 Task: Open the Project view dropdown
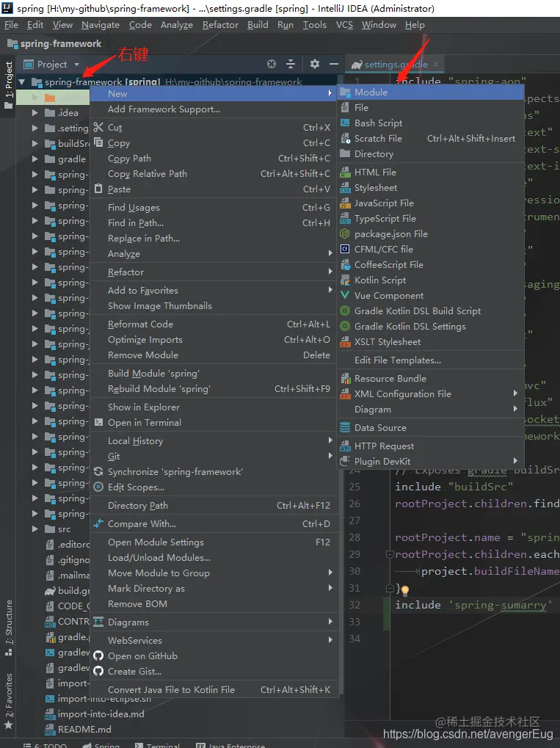click(x=76, y=65)
